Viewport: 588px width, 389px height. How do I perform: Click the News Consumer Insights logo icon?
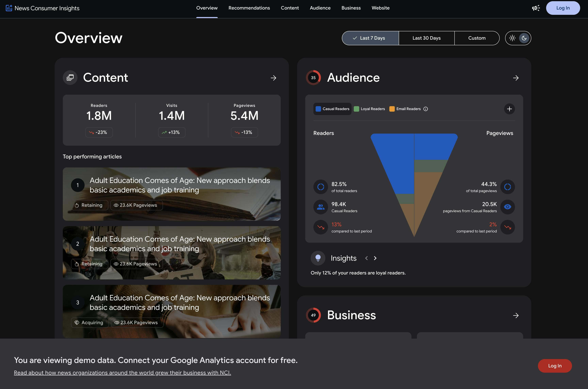click(9, 8)
